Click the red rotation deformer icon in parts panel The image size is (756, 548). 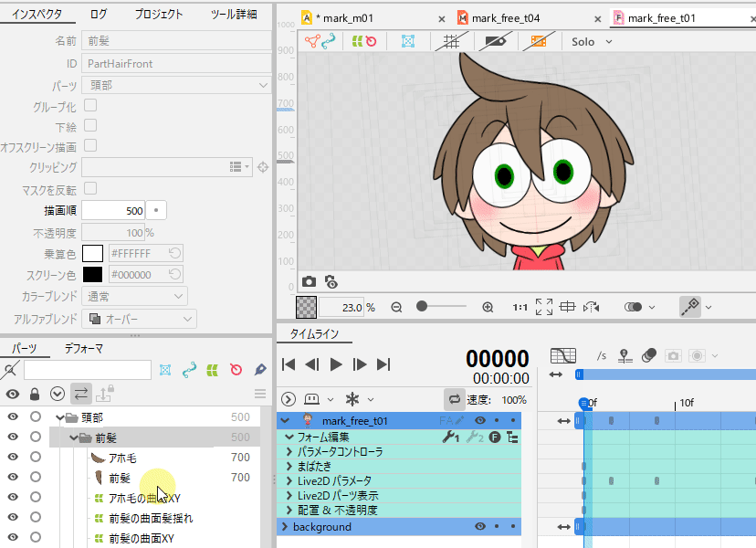236,370
